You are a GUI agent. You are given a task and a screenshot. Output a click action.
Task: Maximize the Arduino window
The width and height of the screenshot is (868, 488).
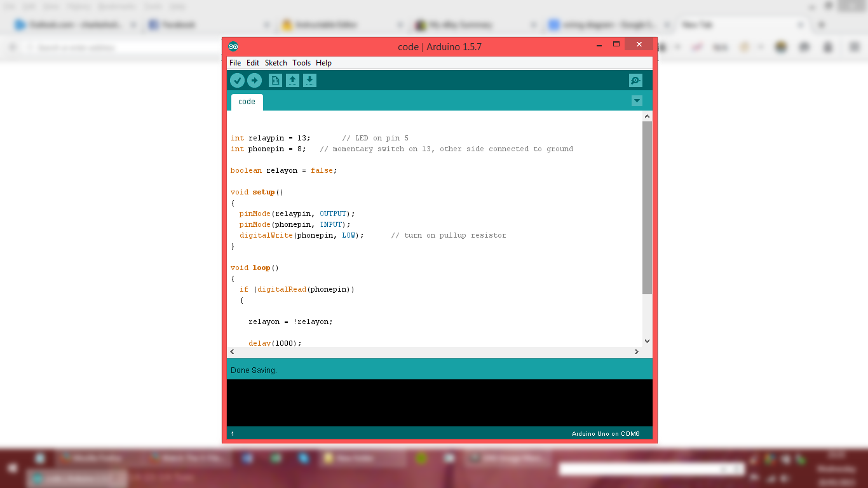[616, 44]
